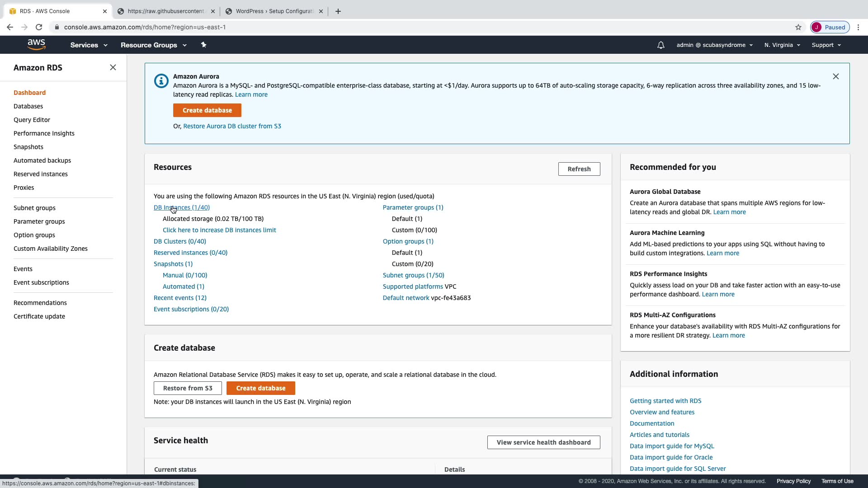Open the DB Instances (1/40) link
Image resolution: width=868 pixels, height=488 pixels.
coord(182,207)
